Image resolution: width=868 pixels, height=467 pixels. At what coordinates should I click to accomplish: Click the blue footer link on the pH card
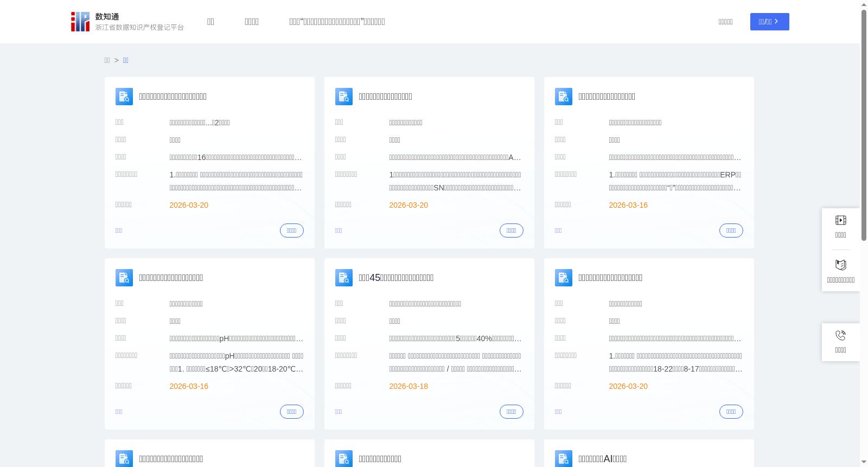(119, 412)
